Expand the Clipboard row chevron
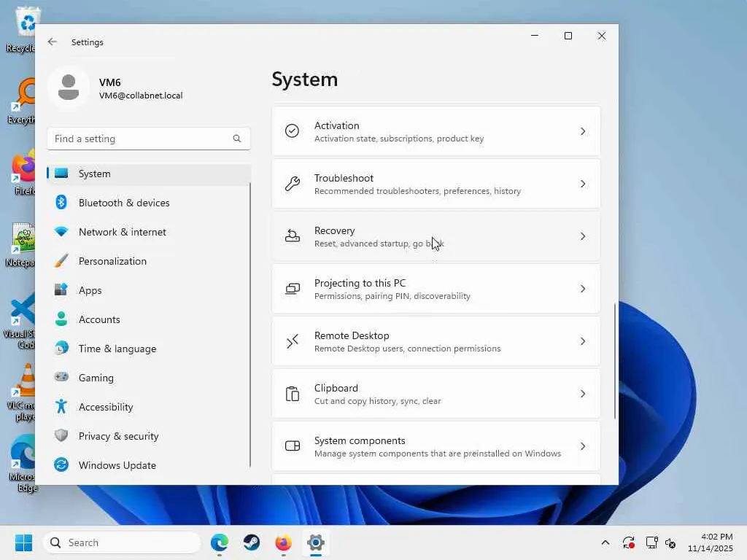747x560 pixels. pos(583,394)
